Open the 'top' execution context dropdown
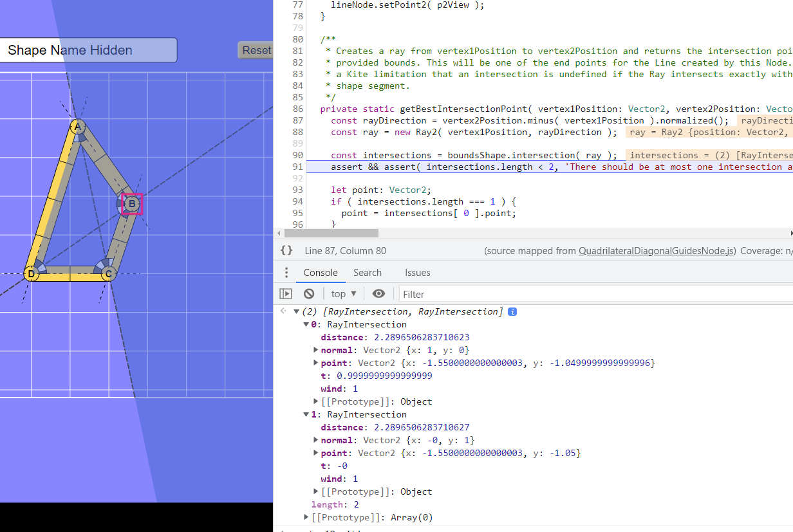Viewport: 793px width, 532px height. [343, 293]
